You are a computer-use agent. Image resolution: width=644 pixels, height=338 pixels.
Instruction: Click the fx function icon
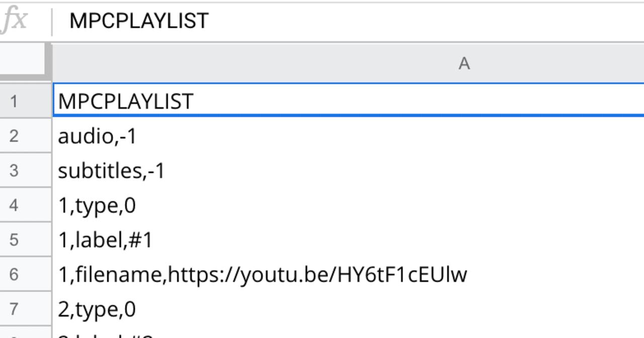click(x=14, y=21)
